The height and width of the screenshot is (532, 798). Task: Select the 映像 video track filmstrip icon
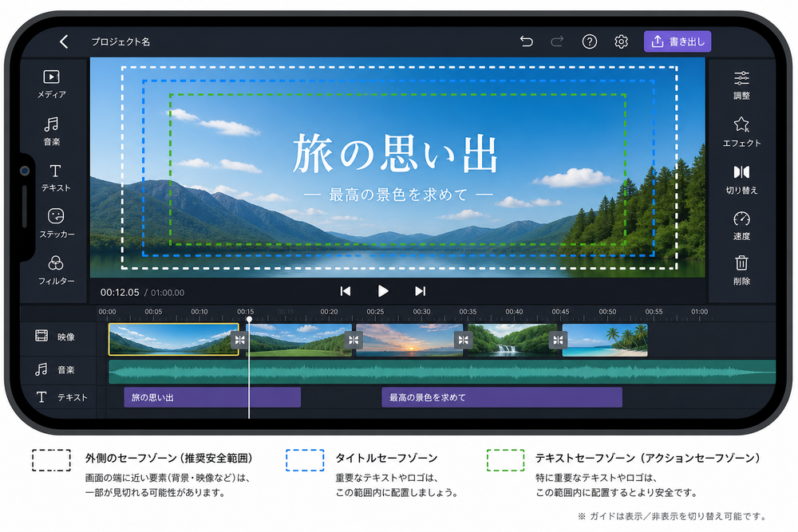click(x=41, y=336)
